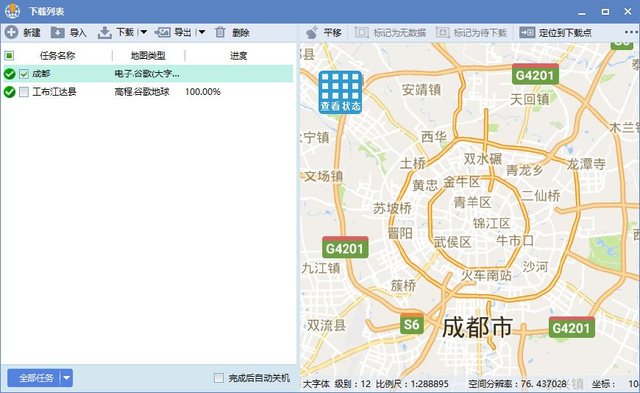Click the 高程.谷歌地球 map type cell
This screenshot has height=393, width=640.
[142, 92]
